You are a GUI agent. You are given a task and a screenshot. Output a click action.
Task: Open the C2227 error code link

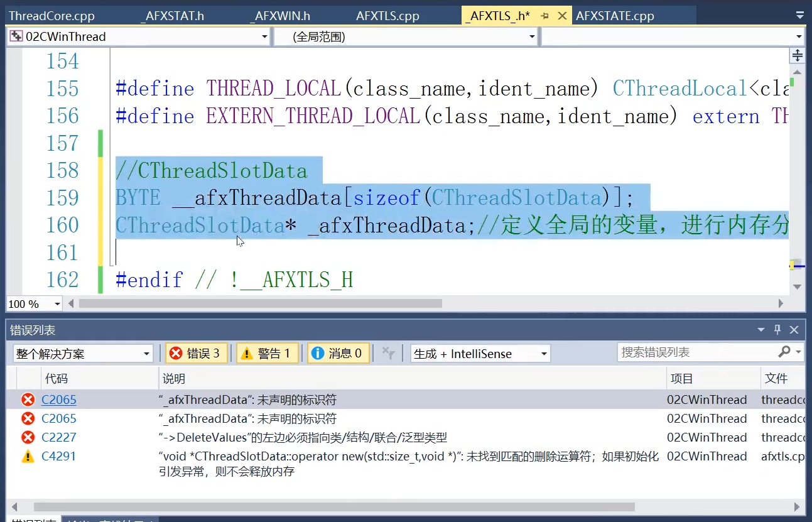coord(59,437)
